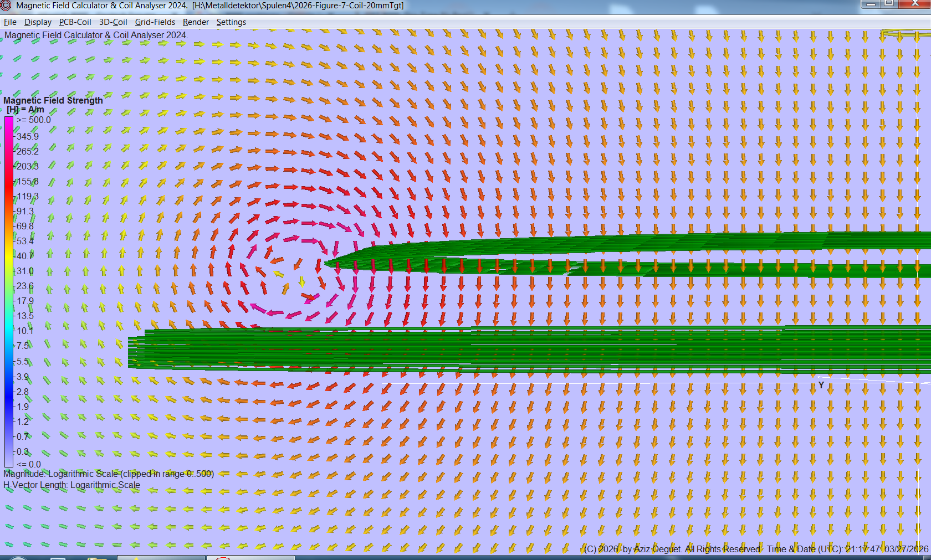Click the window minimize button
Screen dimensions: 931x560
pos(871,4)
